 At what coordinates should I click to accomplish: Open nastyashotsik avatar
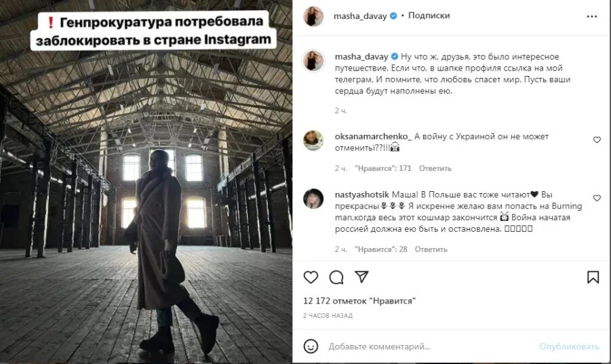(313, 199)
